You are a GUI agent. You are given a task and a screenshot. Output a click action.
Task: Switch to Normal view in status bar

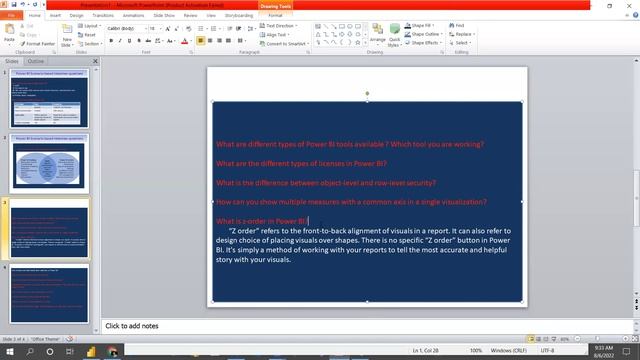pos(531,339)
